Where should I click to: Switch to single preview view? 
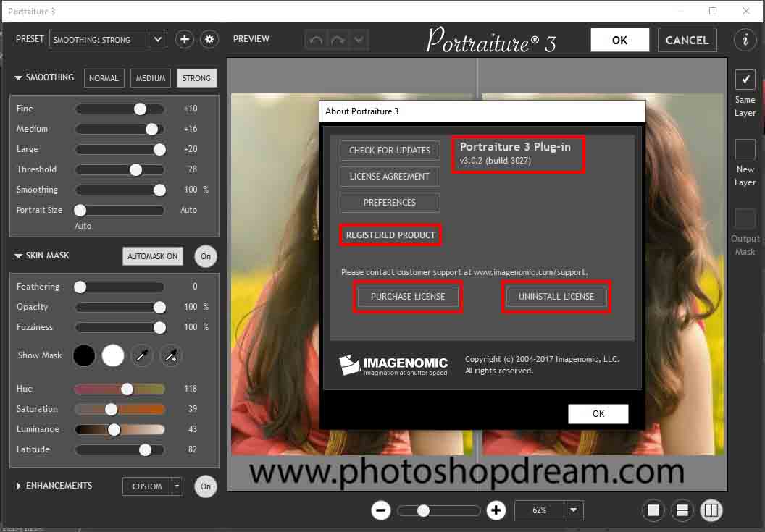[653, 510]
